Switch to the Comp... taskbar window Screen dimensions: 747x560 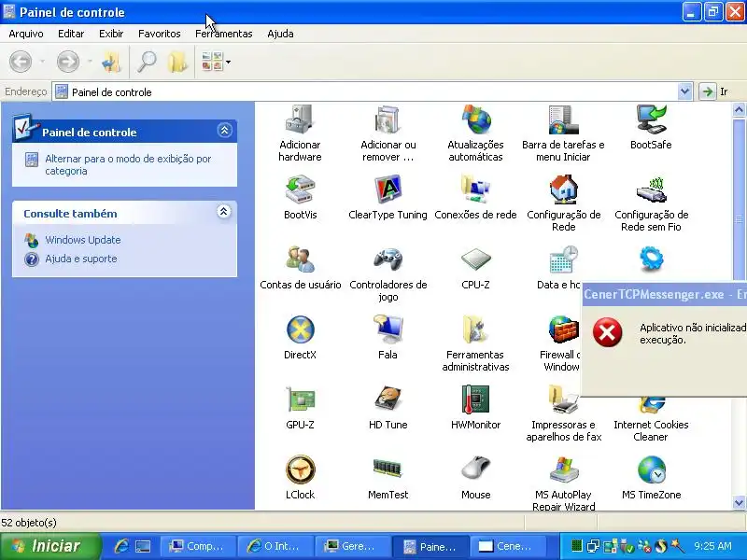pos(198,546)
